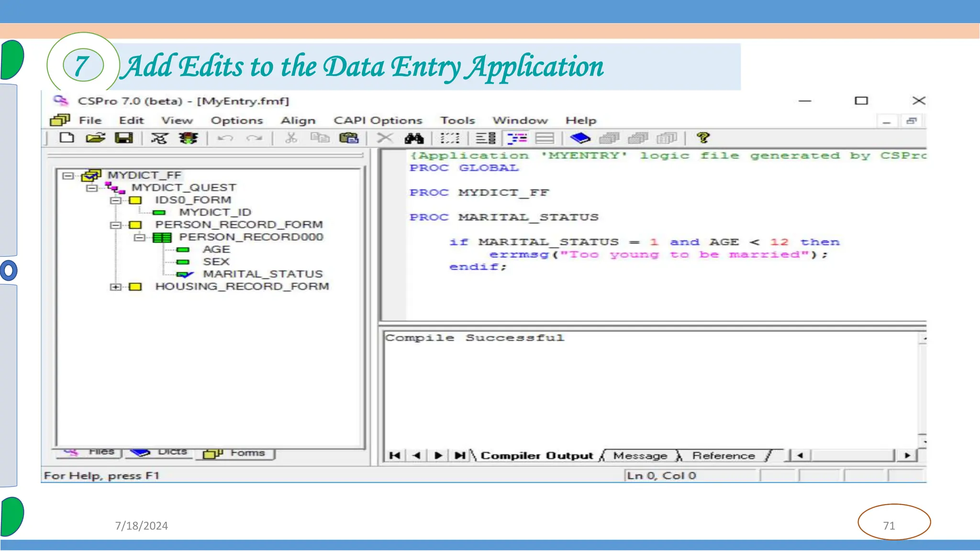Open the View menu

click(177, 121)
